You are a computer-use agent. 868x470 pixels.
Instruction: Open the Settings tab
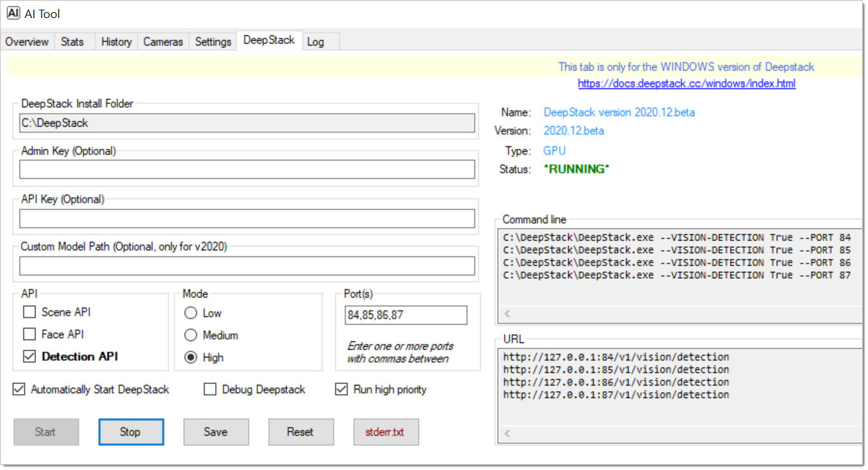point(212,41)
